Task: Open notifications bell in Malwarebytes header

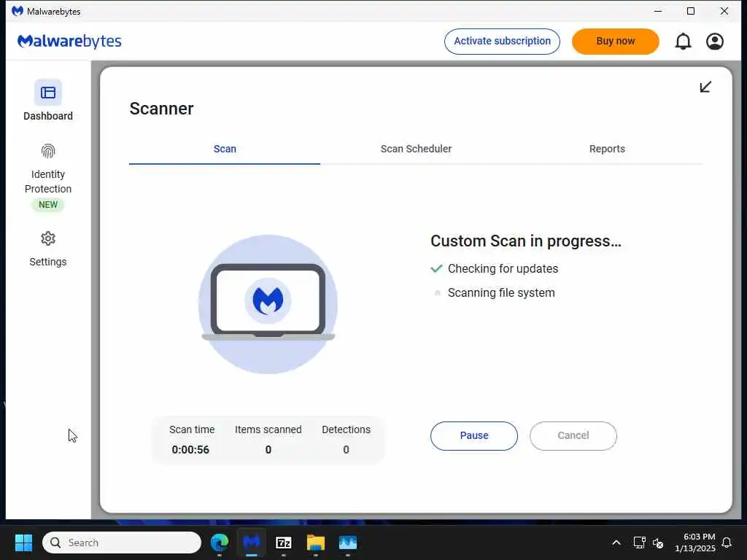Action: pos(683,42)
